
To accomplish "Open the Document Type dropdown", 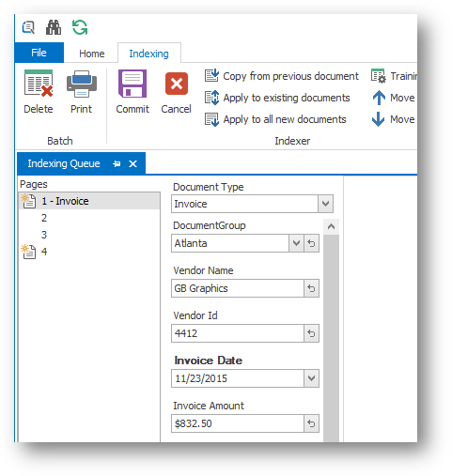I will point(325,204).
